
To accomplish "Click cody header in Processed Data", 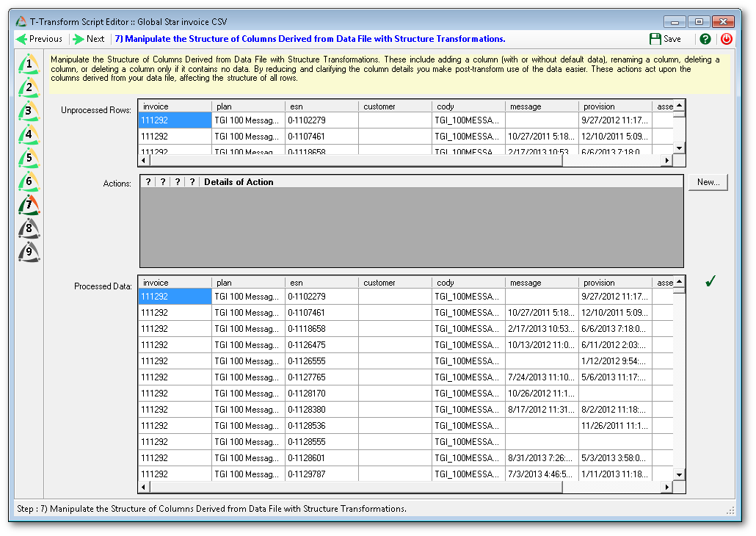I will pyautogui.click(x=468, y=283).
